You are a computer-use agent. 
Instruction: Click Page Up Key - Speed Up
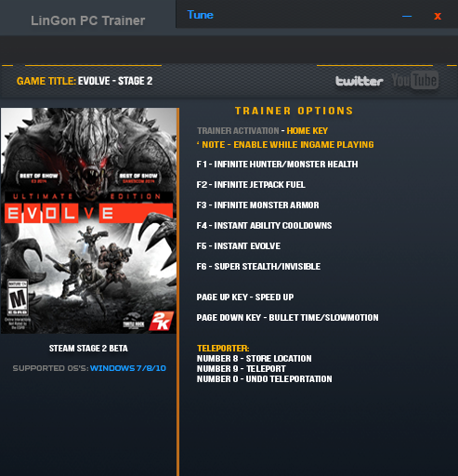coord(245,297)
